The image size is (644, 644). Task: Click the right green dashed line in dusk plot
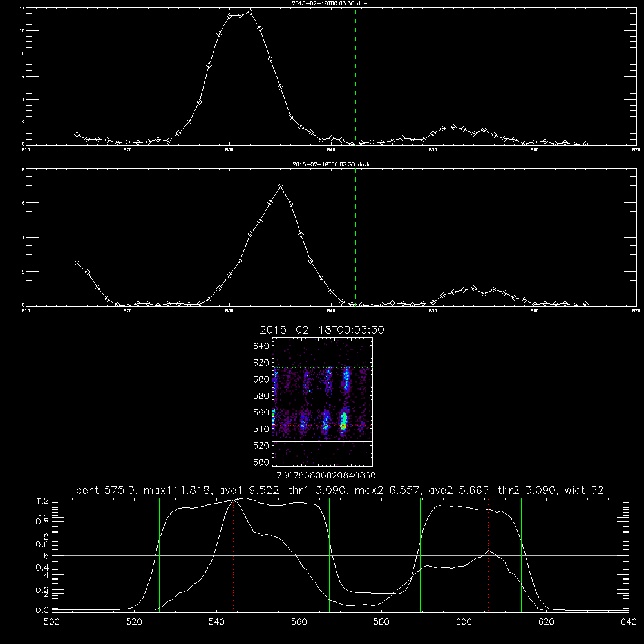coord(355,237)
